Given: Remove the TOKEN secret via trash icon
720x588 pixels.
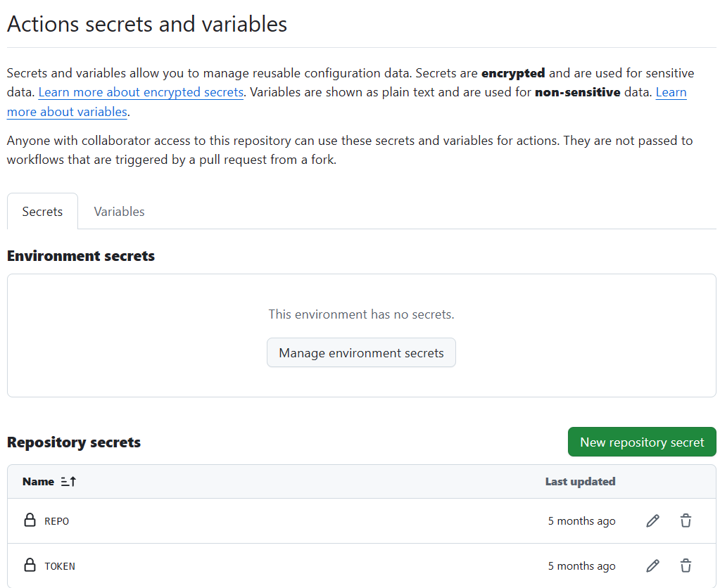Looking at the screenshot, I should click(686, 566).
